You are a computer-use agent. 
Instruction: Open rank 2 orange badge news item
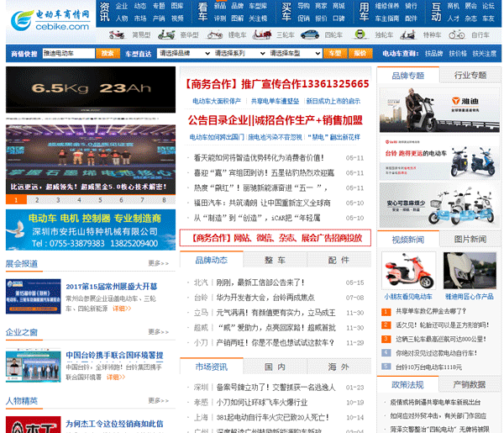tap(386, 325)
